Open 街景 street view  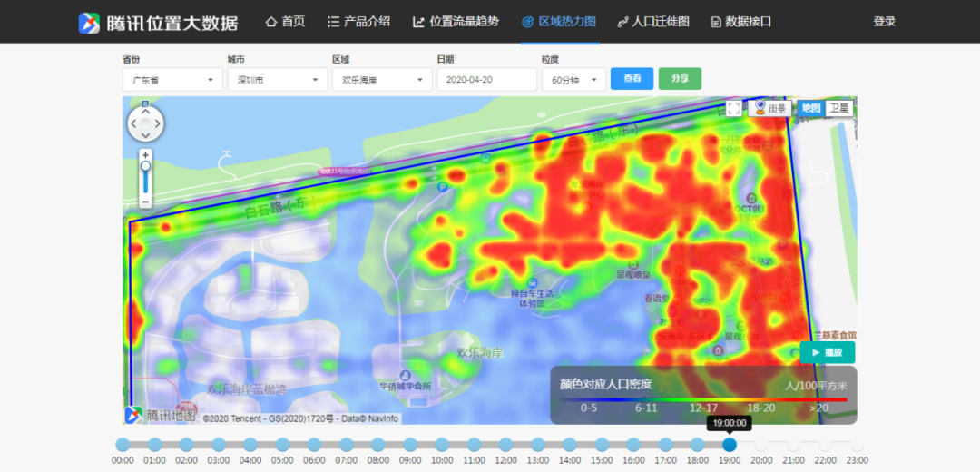point(769,108)
